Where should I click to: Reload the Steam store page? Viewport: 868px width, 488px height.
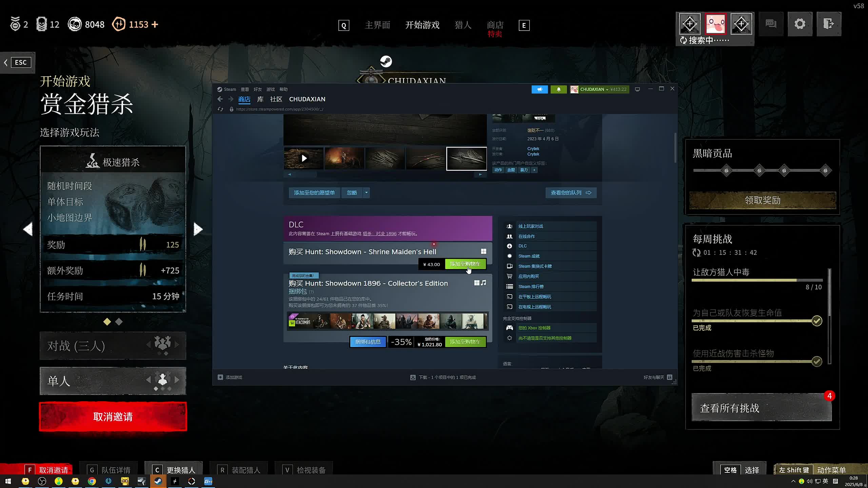pyautogui.click(x=220, y=109)
